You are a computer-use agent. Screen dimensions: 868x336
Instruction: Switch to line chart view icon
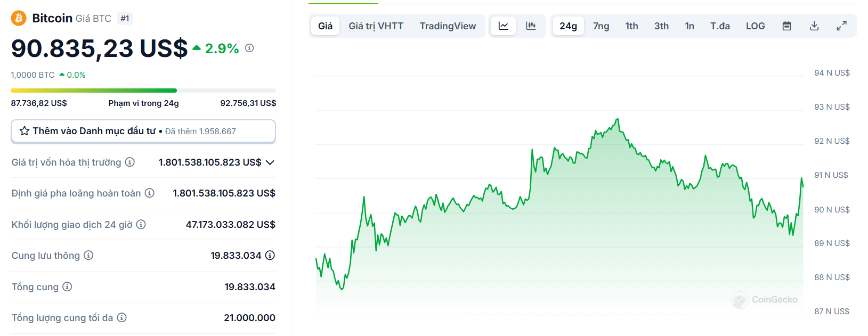(504, 26)
